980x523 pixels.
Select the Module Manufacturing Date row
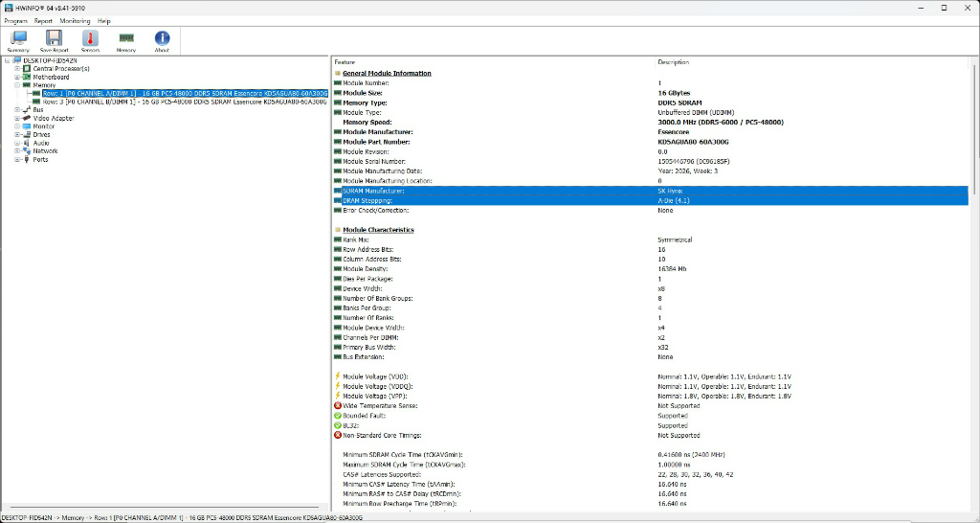pos(650,171)
